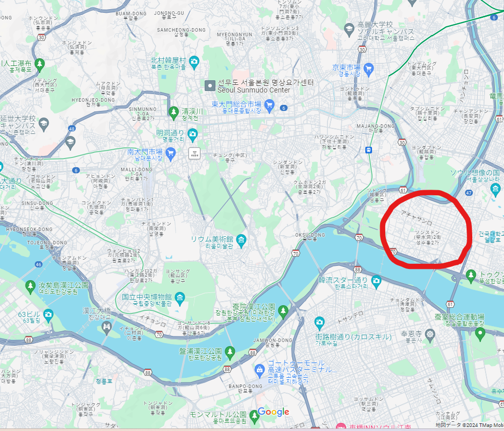Open the Gyeongdong Market shopping cart pin

(x=369, y=70)
